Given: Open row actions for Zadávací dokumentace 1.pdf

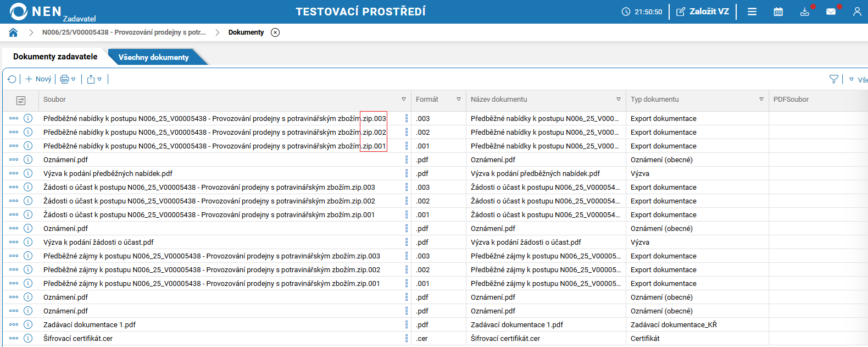Looking at the screenshot, I should coord(14,324).
